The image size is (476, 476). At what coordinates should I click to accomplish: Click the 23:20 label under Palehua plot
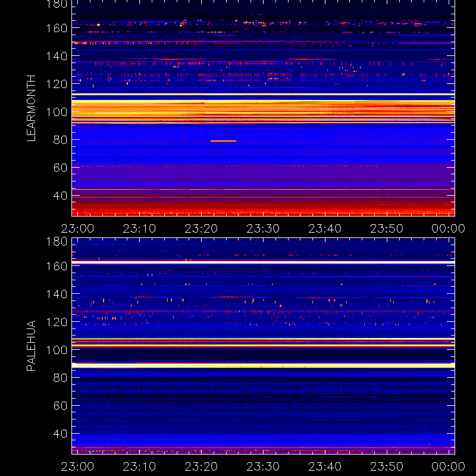pyautogui.click(x=201, y=466)
